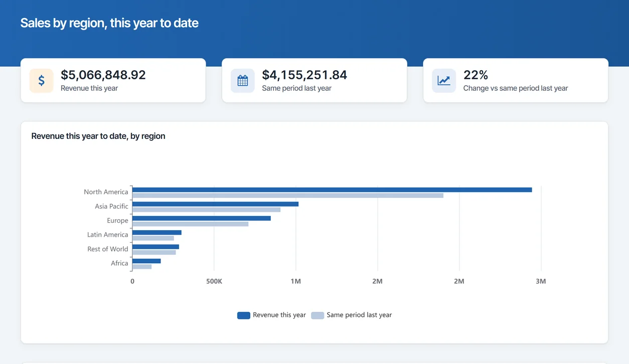Click 'Sales by region, this year to date' heading
This screenshot has width=629, height=364.
[109, 23]
